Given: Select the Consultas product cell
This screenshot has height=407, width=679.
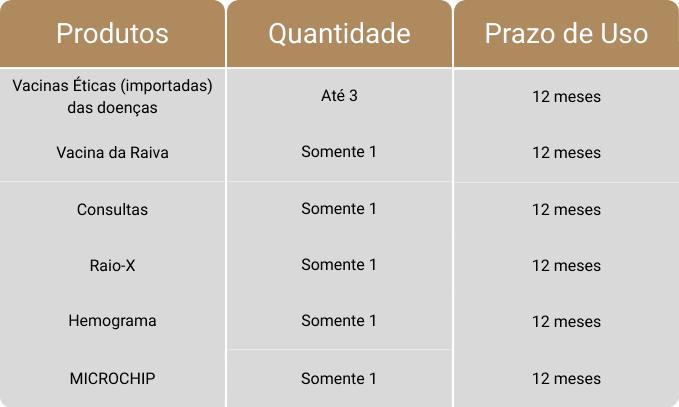Looking at the screenshot, I should pyautogui.click(x=112, y=210).
